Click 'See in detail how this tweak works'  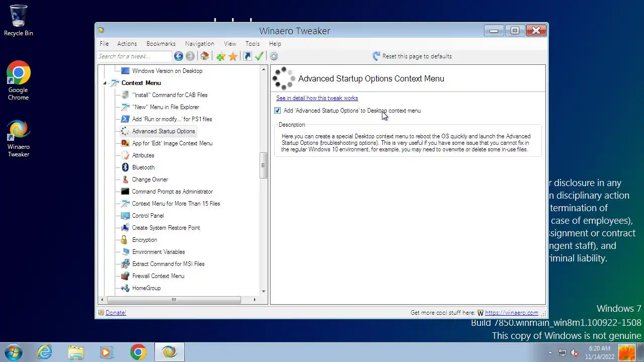pos(317,98)
